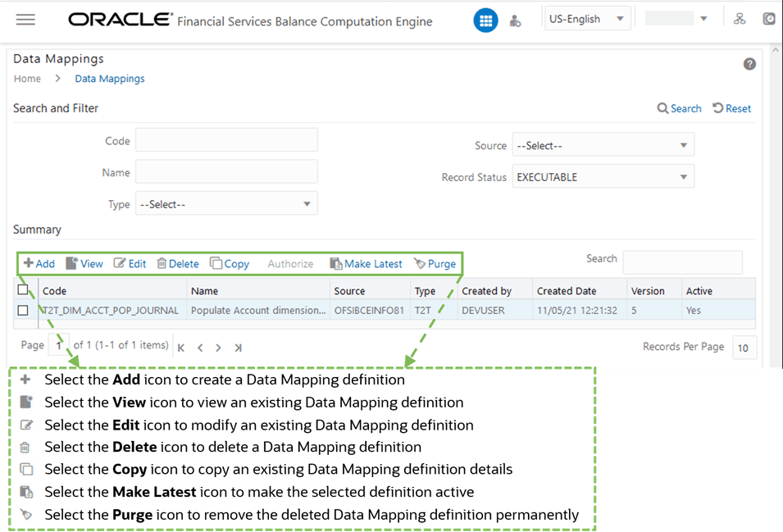
Task: Click the vertical scrollbar up arrow
Action: [x=775, y=50]
